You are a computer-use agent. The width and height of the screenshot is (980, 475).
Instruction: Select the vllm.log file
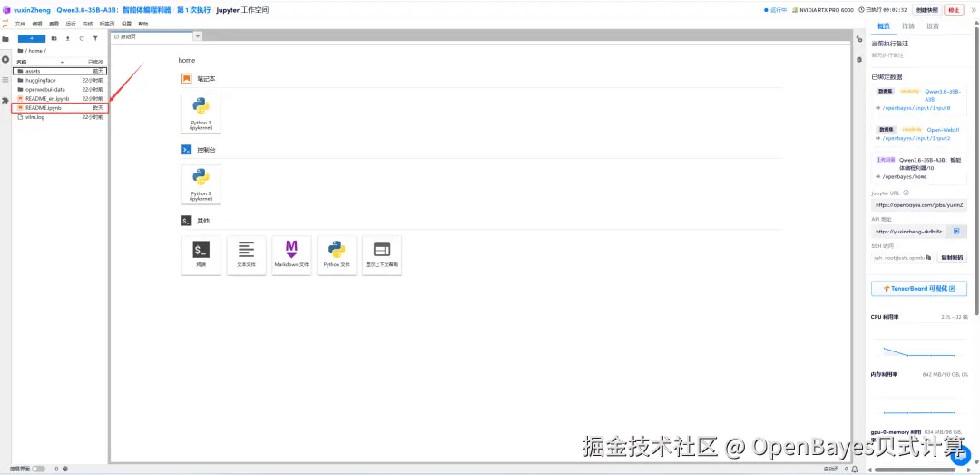click(x=60, y=117)
